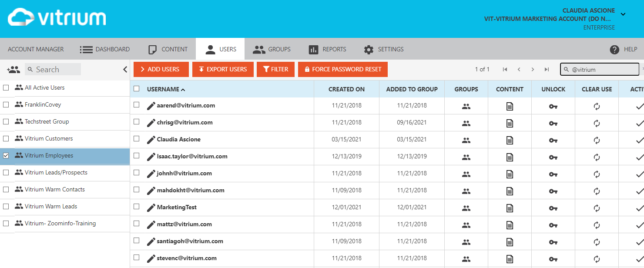This screenshot has height=268, width=644.
Task: Open the Groups tab
Action: click(x=272, y=50)
